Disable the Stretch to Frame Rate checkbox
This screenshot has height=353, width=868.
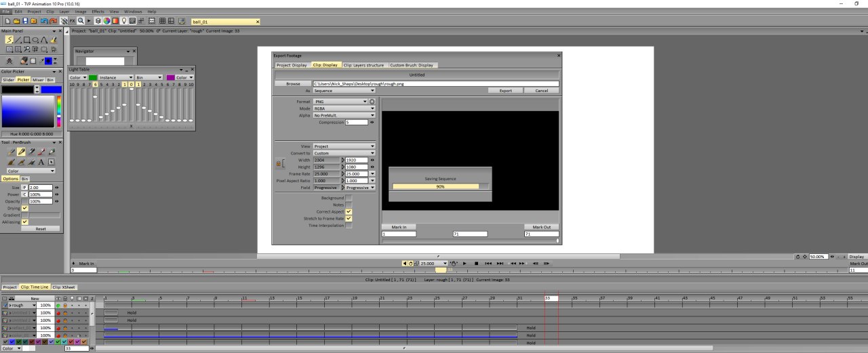[x=349, y=219]
